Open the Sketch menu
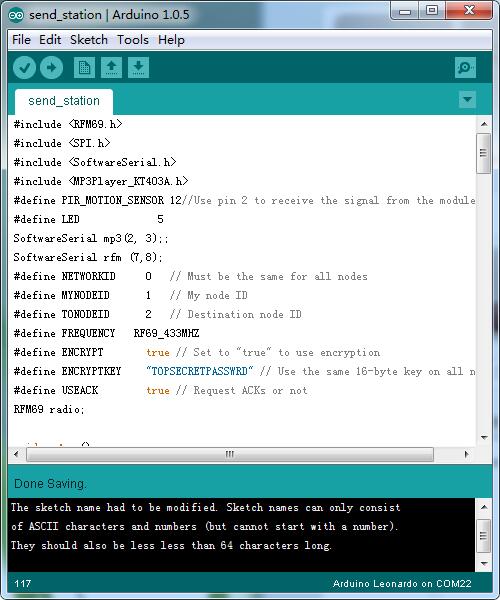This screenshot has width=500, height=600. pos(89,40)
